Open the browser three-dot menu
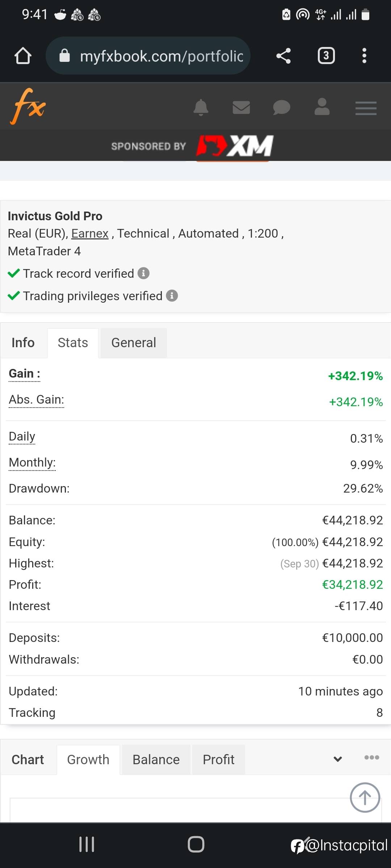Image resolution: width=391 pixels, height=868 pixels. 364,56
